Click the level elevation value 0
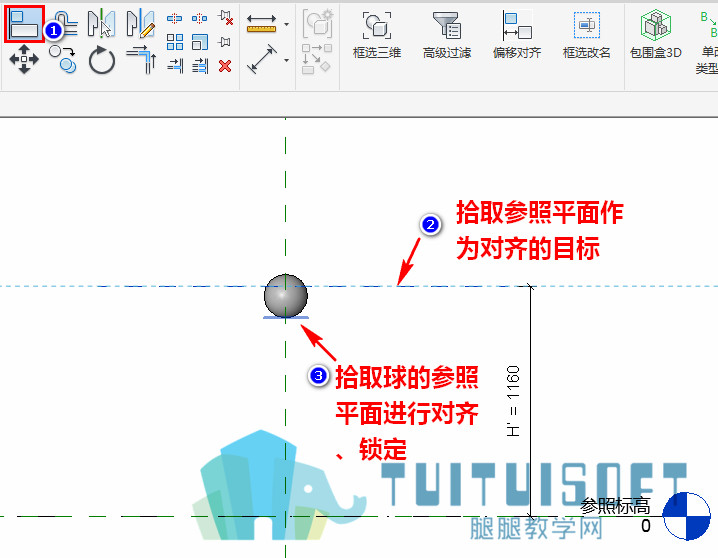This screenshot has width=718, height=558. (x=646, y=526)
